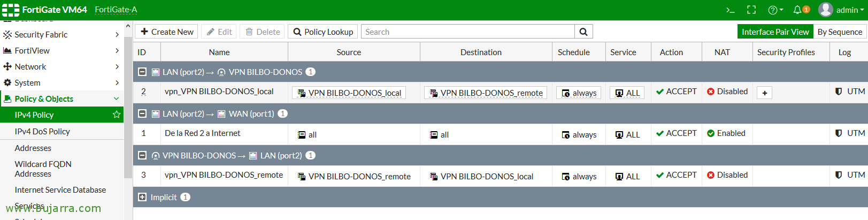868x220 pixels.
Task: Click the fullscreen toggle icon
Action: click(x=751, y=10)
